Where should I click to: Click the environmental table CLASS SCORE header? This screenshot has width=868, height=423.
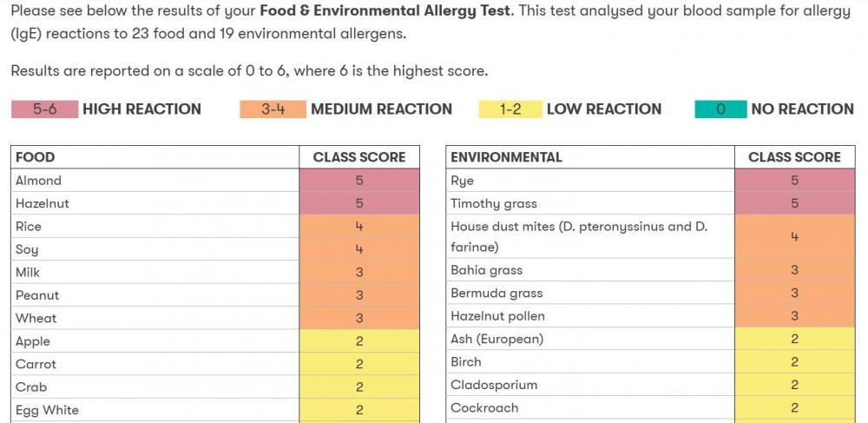click(794, 157)
